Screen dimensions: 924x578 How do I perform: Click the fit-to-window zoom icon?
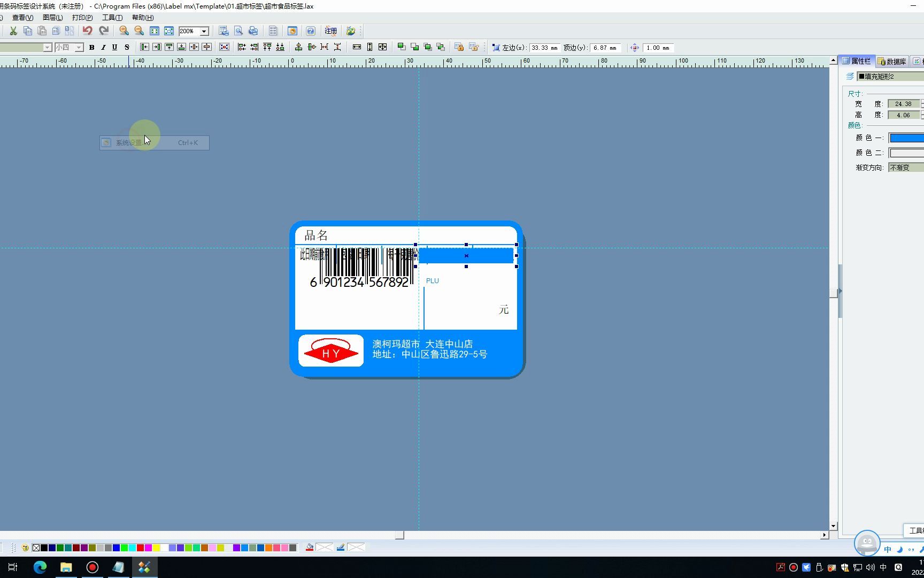pos(154,31)
